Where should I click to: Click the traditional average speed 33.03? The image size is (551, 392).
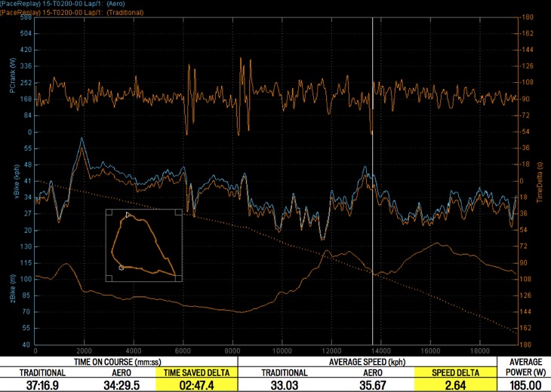click(x=285, y=385)
